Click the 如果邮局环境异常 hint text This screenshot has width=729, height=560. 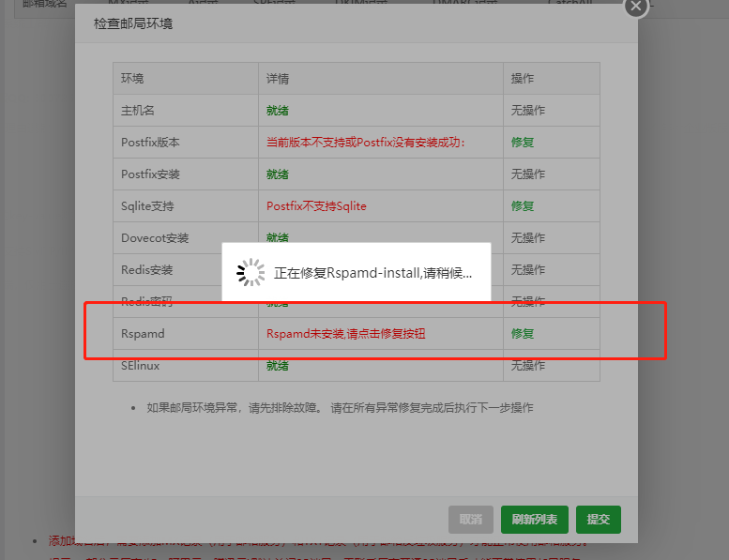pyautogui.click(x=340, y=408)
